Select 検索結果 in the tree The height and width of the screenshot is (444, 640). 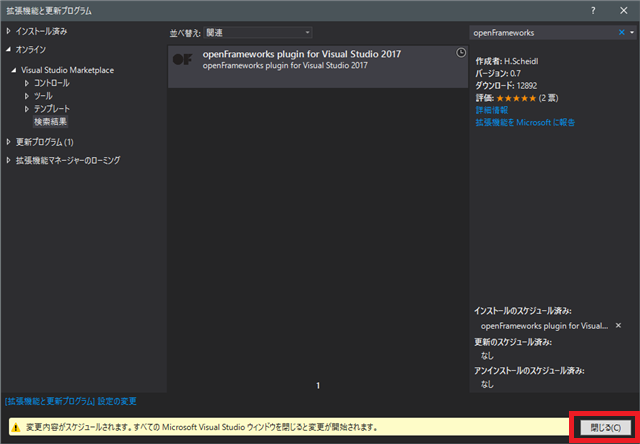pyautogui.click(x=51, y=121)
